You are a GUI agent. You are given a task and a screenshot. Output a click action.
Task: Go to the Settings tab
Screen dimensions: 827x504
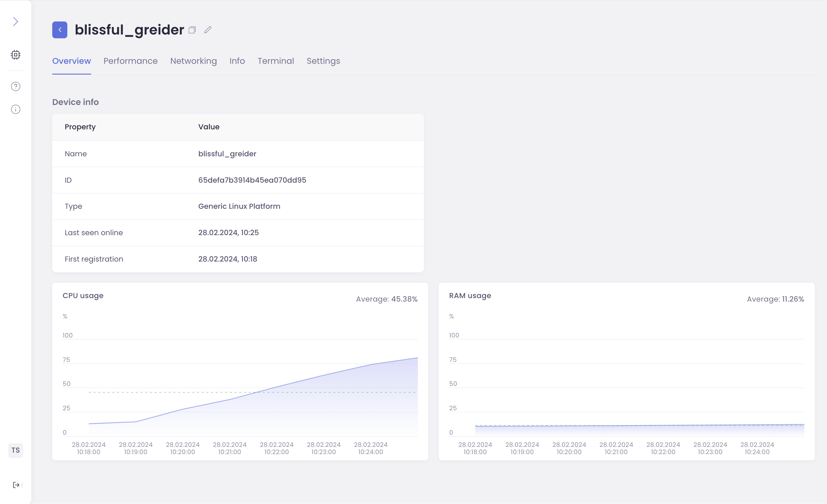coord(323,61)
